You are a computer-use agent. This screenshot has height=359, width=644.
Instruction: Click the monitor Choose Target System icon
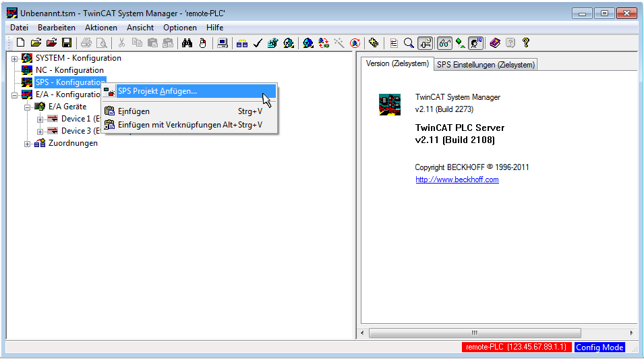coord(223,43)
